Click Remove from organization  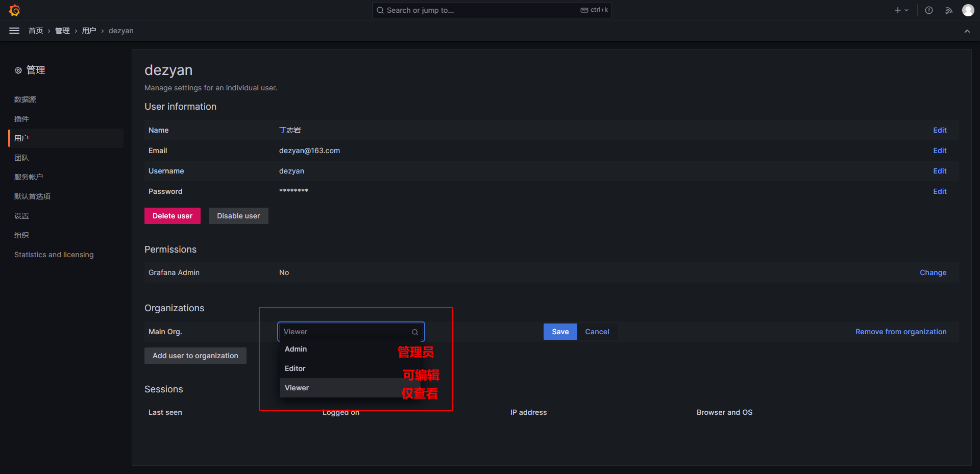pyautogui.click(x=901, y=332)
